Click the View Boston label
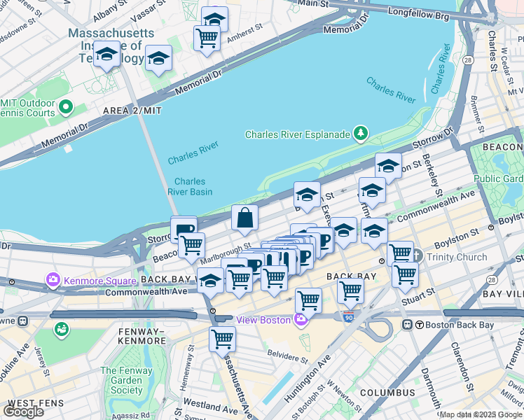 pos(263,320)
